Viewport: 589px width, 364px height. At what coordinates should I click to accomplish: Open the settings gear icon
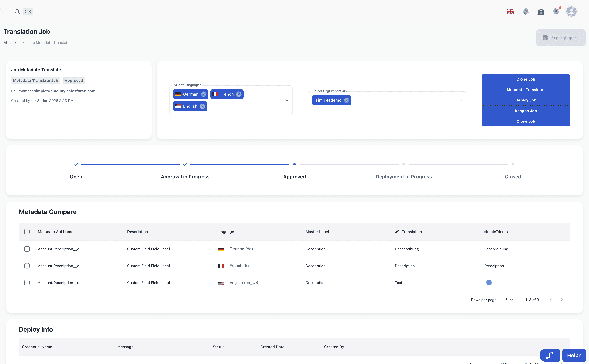click(556, 11)
